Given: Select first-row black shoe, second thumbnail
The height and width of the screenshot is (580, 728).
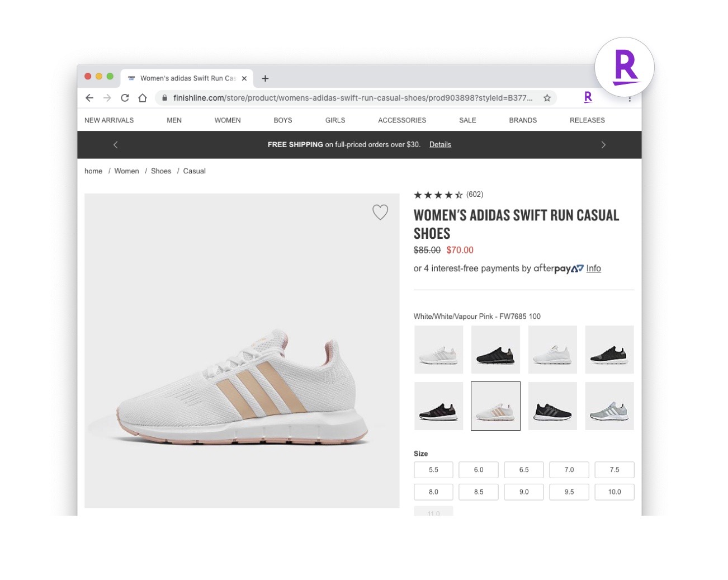Looking at the screenshot, I should tap(495, 350).
